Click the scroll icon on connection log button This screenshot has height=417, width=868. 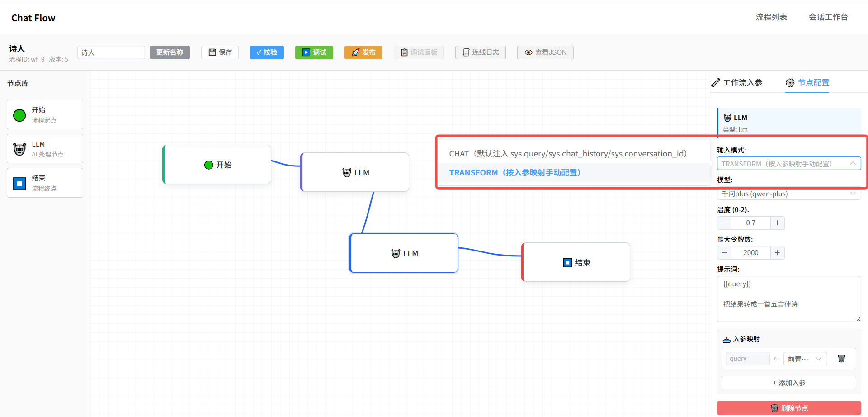click(x=466, y=52)
